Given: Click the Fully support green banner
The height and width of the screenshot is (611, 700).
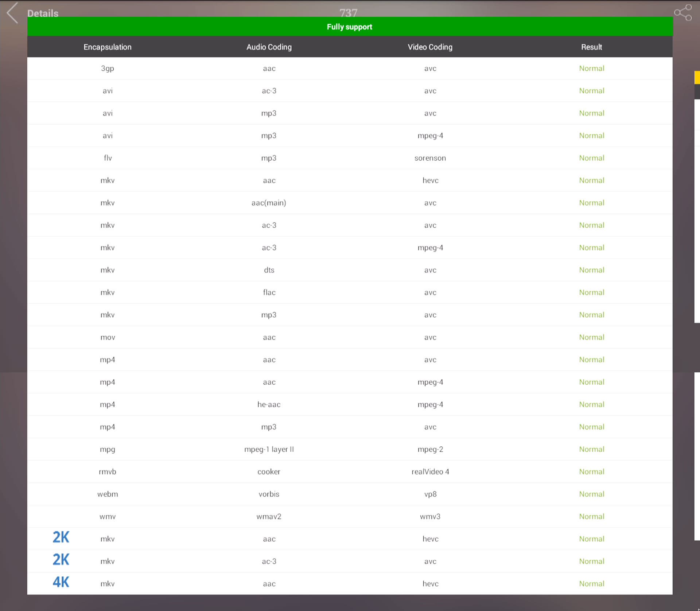Looking at the screenshot, I should coord(349,27).
